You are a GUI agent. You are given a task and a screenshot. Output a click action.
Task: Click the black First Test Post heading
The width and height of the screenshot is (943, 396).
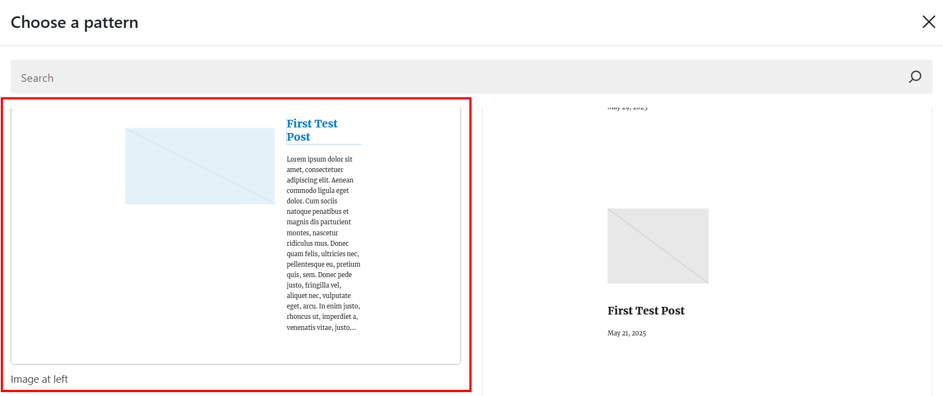click(646, 311)
